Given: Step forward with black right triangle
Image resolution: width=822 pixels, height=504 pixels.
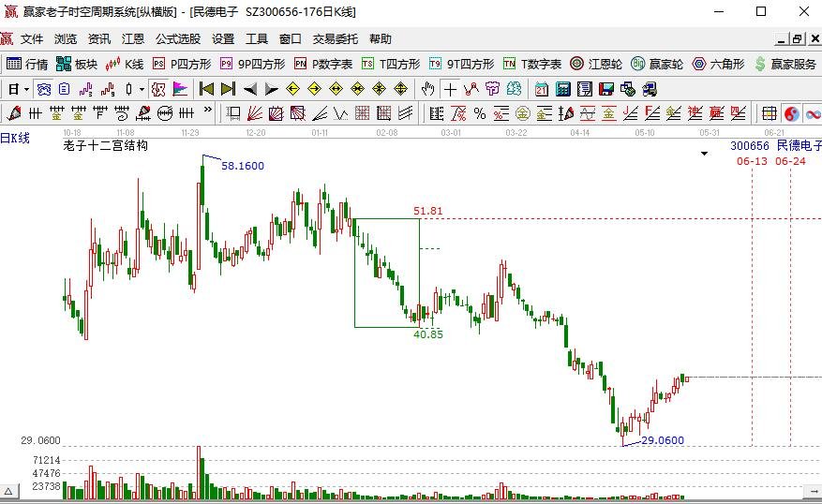Looking at the screenshot, I should [271, 90].
